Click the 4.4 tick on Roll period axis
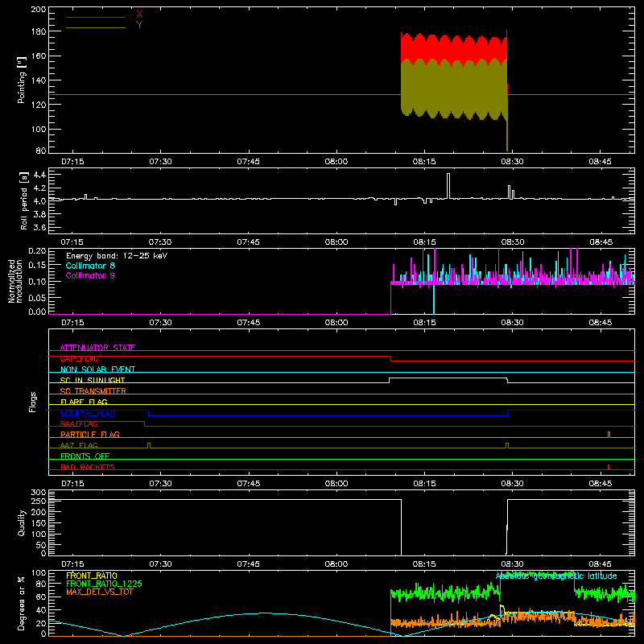Viewport: 644px width, 644px height. point(39,175)
